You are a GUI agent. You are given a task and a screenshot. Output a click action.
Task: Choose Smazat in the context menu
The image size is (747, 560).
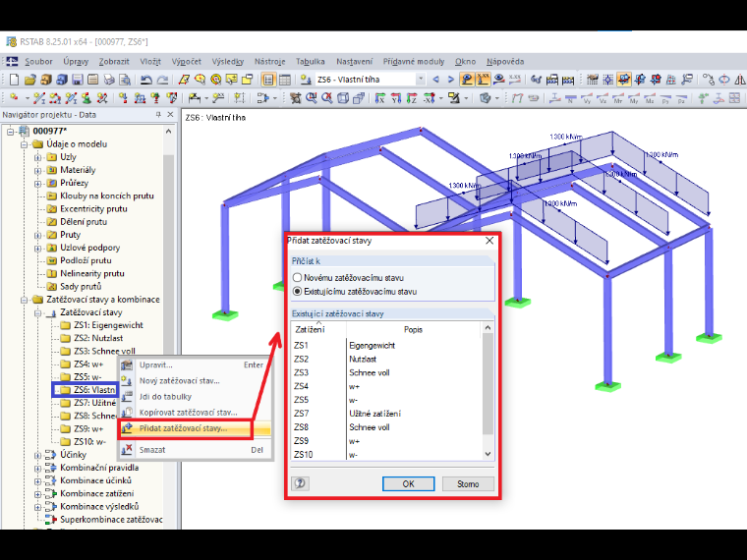pos(195,450)
